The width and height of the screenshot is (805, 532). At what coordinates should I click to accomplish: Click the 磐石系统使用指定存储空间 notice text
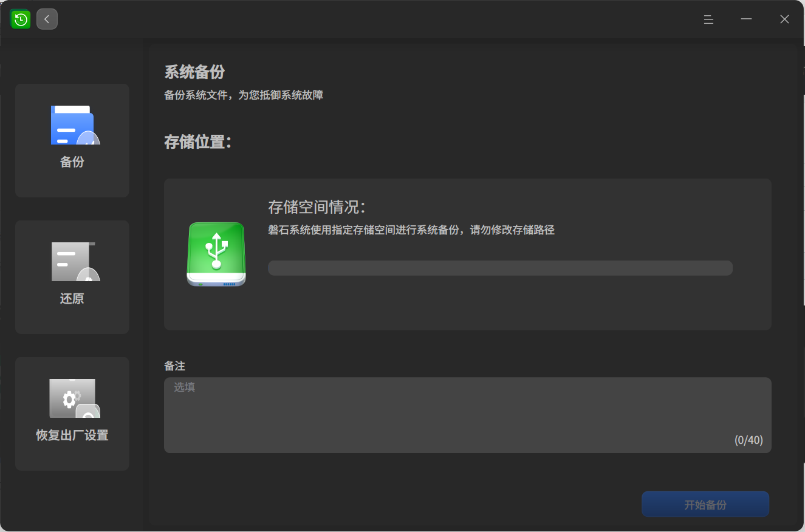411,230
